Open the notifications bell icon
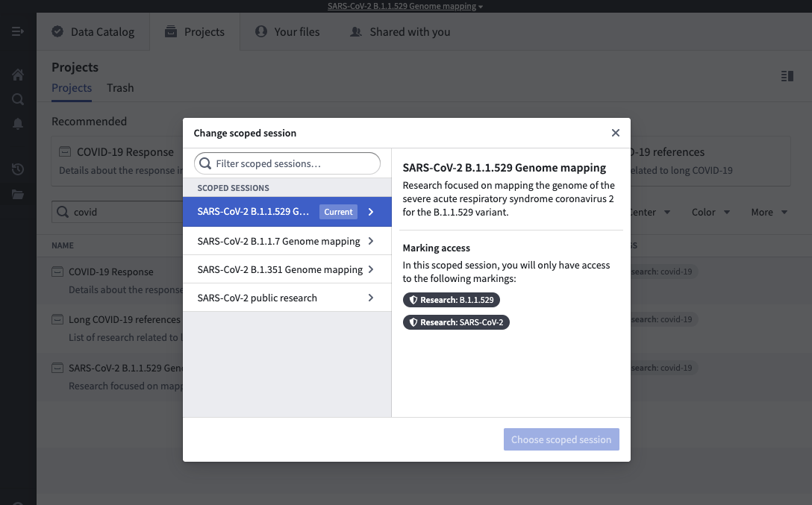The image size is (812, 505). [18, 124]
